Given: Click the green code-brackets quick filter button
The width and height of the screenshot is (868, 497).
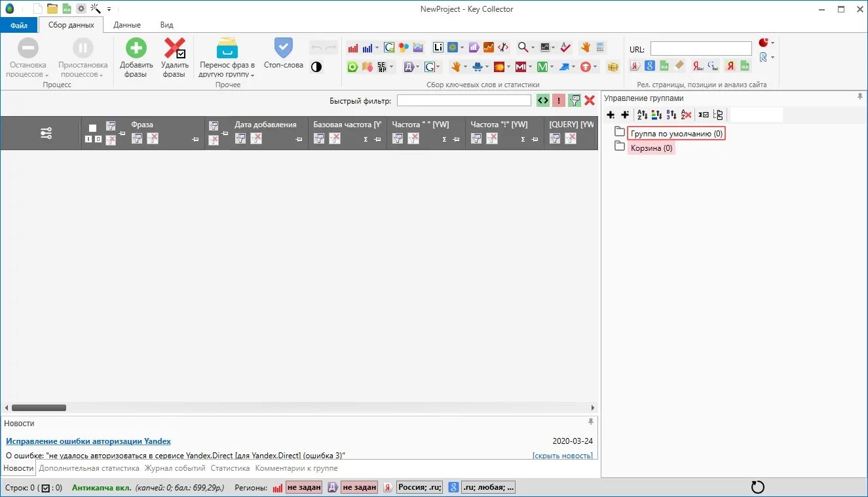Looking at the screenshot, I should [542, 100].
